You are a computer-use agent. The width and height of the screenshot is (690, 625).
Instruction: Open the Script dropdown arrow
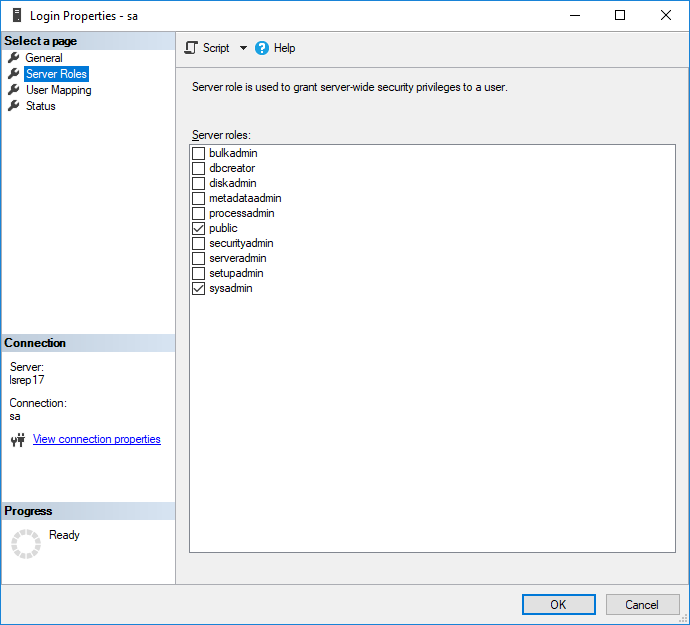click(243, 48)
